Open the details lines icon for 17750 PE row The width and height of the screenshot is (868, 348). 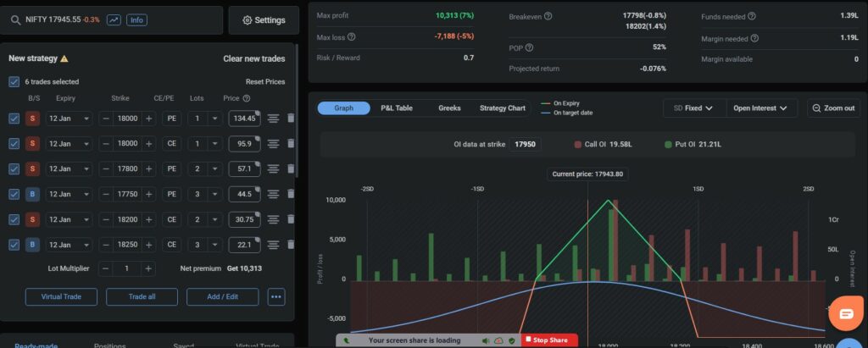(x=273, y=194)
